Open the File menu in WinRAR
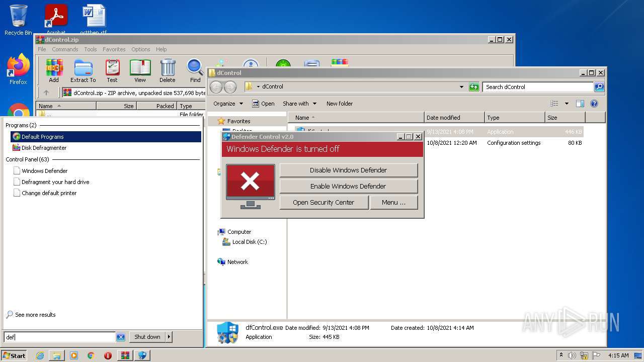The height and width of the screenshot is (362, 644). [42, 49]
